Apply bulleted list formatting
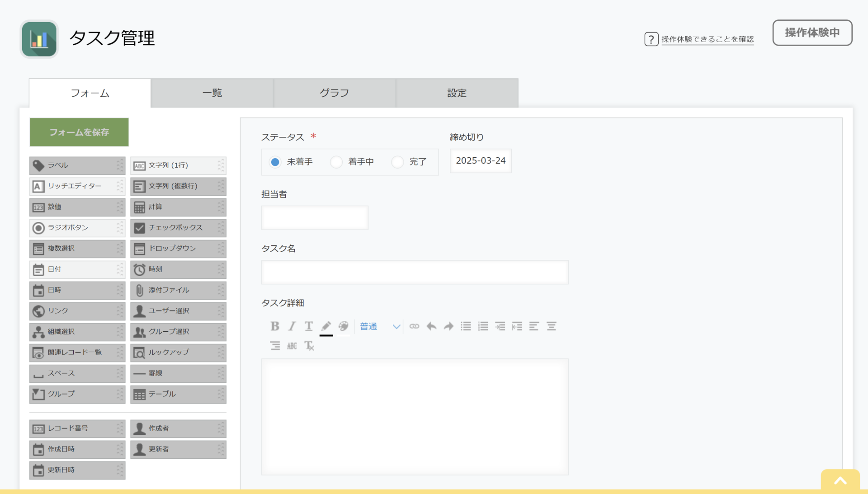The height and width of the screenshot is (494, 868). point(466,326)
